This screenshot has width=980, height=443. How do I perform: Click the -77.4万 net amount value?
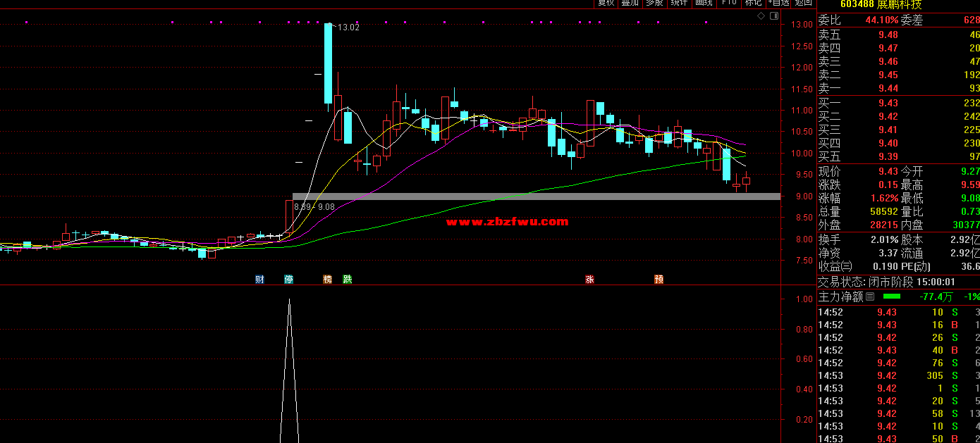pos(936,297)
